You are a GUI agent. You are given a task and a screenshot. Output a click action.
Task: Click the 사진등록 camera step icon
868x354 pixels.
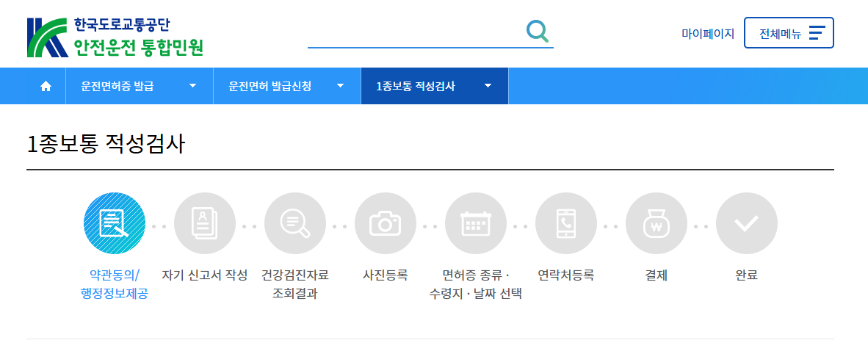[x=386, y=223]
